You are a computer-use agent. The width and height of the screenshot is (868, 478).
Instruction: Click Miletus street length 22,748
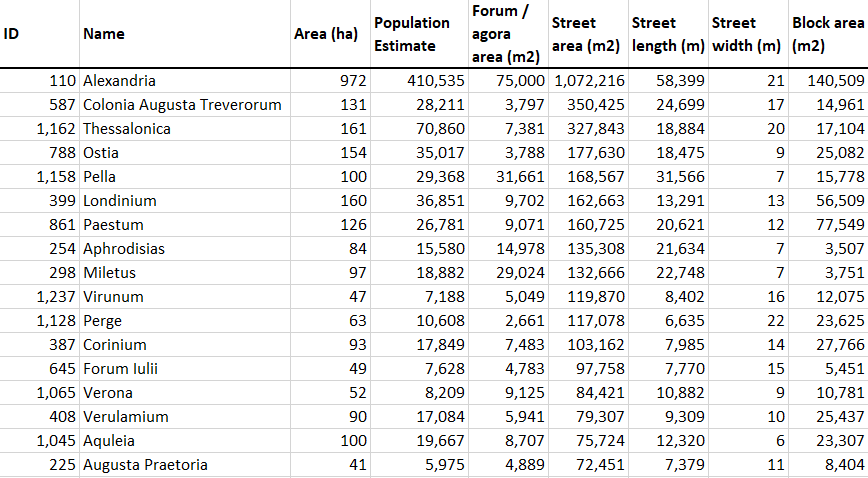point(668,273)
